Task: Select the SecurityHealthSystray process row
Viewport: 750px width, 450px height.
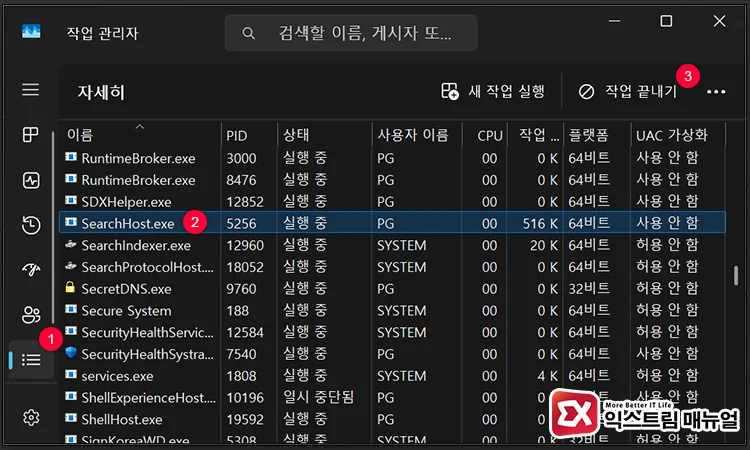Action: [x=392, y=354]
